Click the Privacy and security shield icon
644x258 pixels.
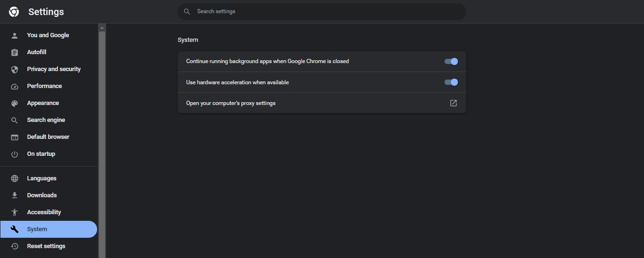[x=15, y=69]
